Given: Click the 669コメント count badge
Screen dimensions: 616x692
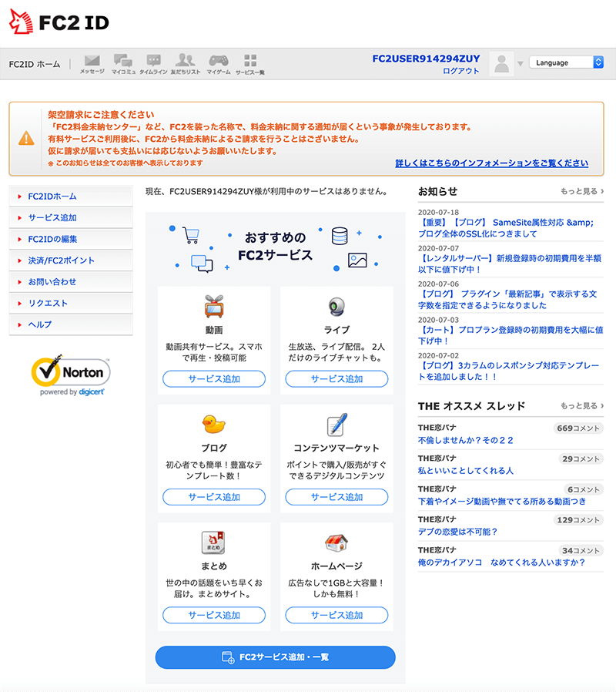Looking at the screenshot, I should 578,428.
